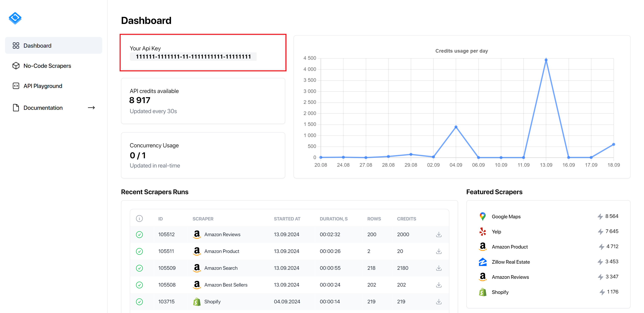Image resolution: width=644 pixels, height=313 pixels.
Task: Download results for run 105512
Action: tap(438, 234)
